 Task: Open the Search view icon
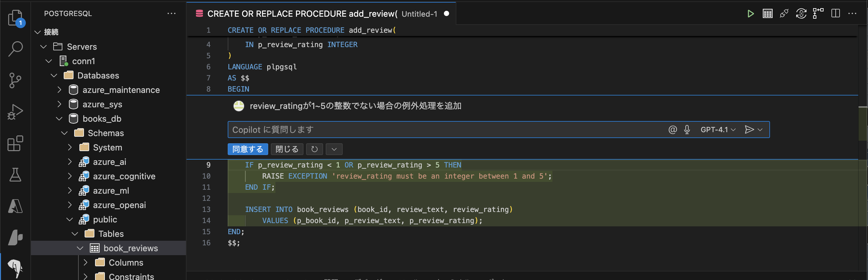pyautogui.click(x=15, y=49)
